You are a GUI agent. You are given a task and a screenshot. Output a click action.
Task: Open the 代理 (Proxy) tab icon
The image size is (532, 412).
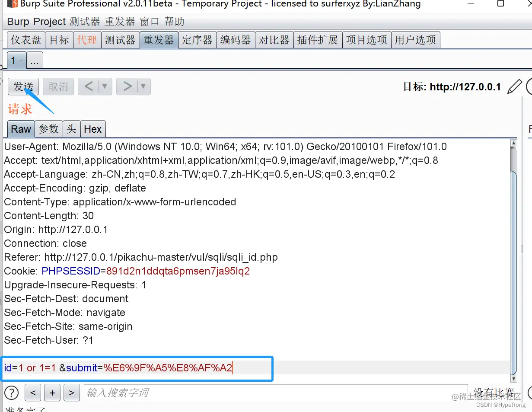[x=87, y=39]
